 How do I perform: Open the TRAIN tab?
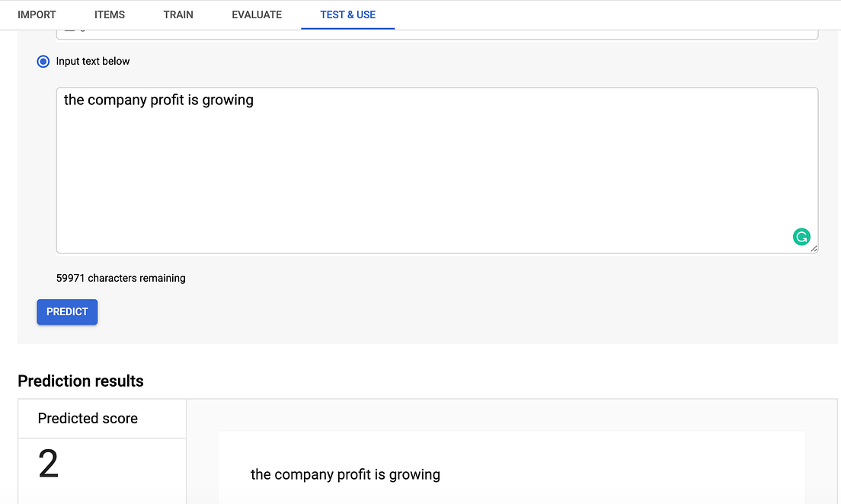click(x=177, y=14)
